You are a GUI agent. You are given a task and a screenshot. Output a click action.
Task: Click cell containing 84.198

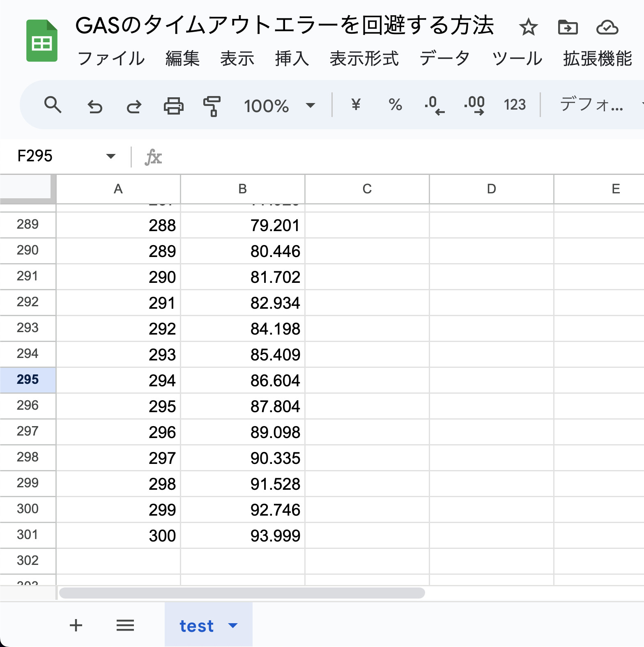pyautogui.click(x=243, y=328)
